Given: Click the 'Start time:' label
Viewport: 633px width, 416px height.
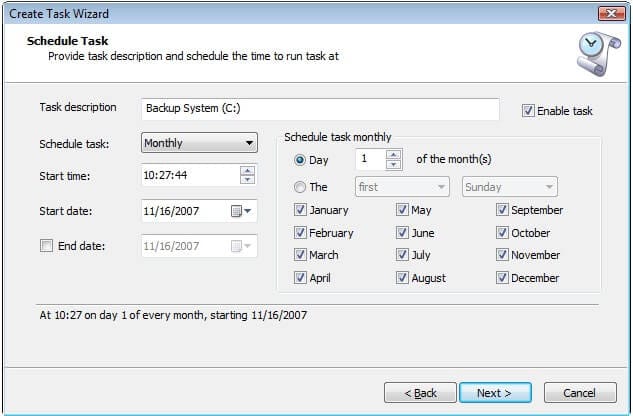Looking at the screenshot, I should pyautogui.click(x=65, y=176).
